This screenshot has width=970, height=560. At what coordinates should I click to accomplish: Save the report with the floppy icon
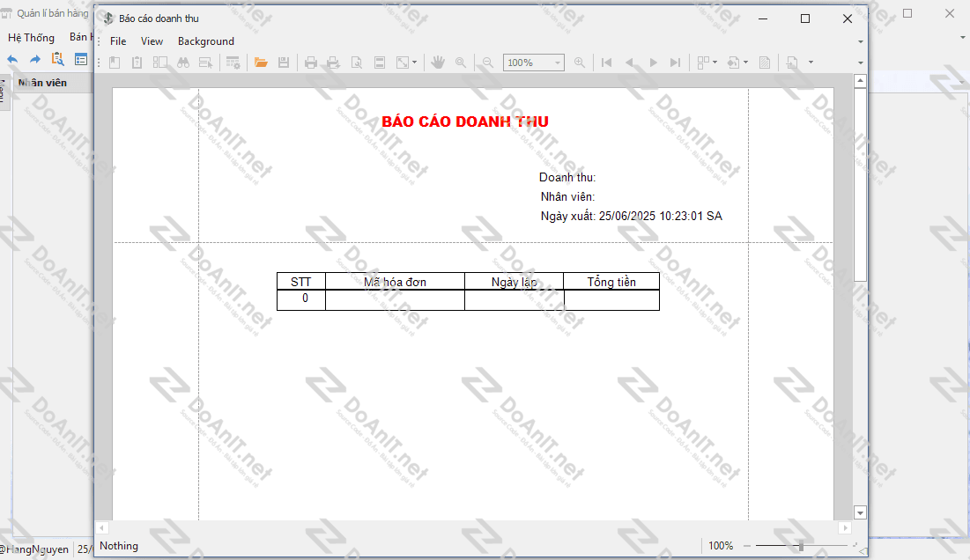click(284, 63)
